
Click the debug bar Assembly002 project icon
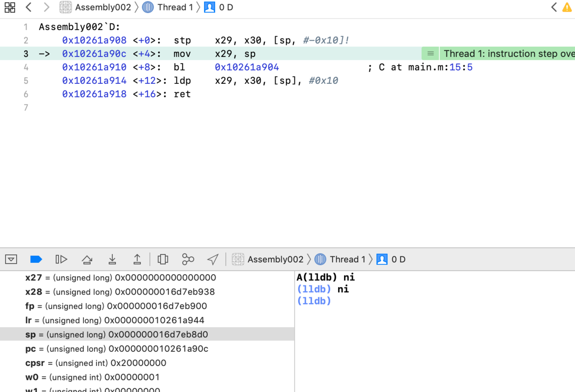(238, 259)
